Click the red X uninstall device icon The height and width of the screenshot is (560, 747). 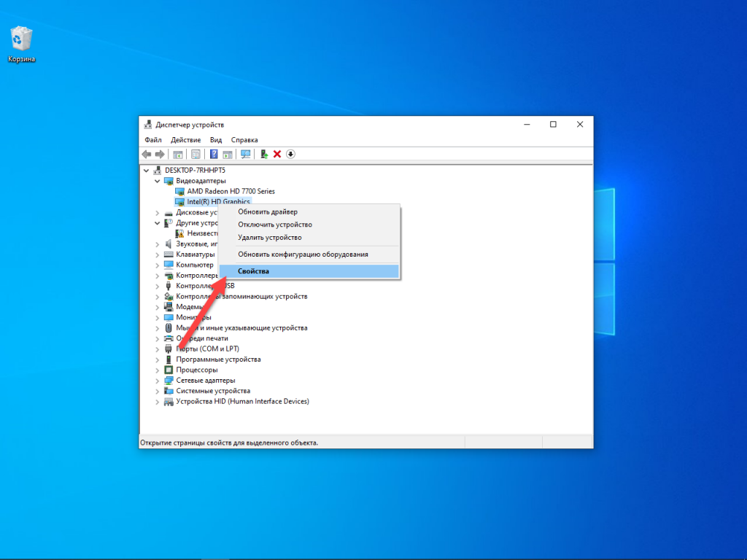pos(277,154)
